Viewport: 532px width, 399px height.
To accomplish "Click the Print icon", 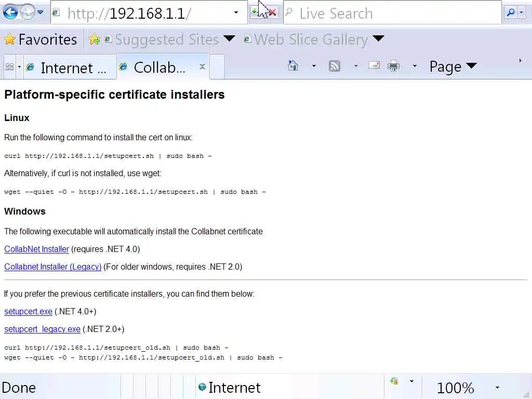I will (x=393, y=65).
